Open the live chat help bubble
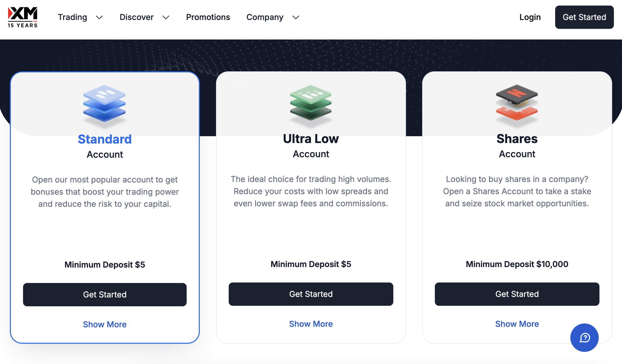The image size is (622, 364). coord(584,337)
